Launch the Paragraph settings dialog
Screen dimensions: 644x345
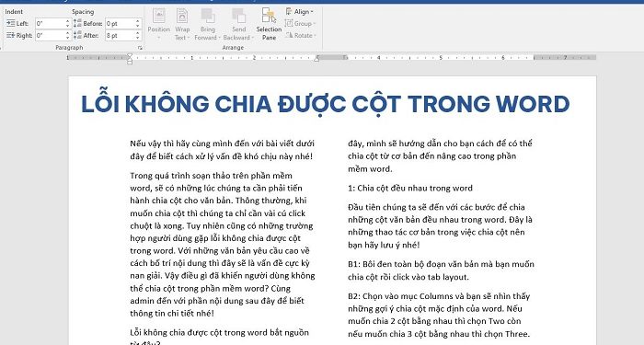click(140, 48)
